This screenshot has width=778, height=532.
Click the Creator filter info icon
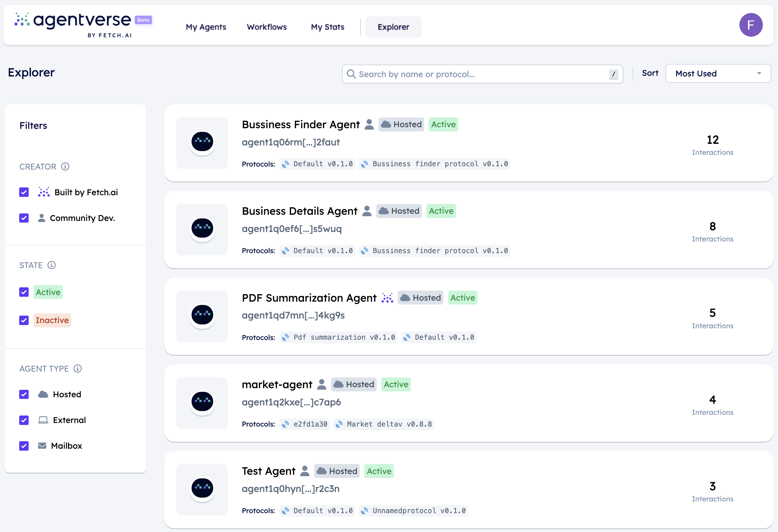coord(65,166)
